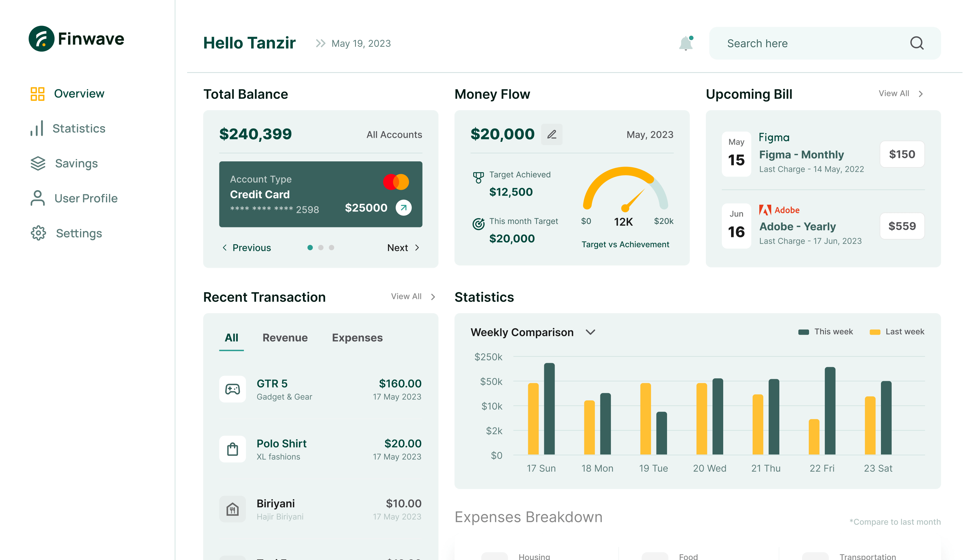Click the Biriyani restaurant icon
The height and width of the screenshot is (560, 970).
pyautogui.click(x=233, y=509)
